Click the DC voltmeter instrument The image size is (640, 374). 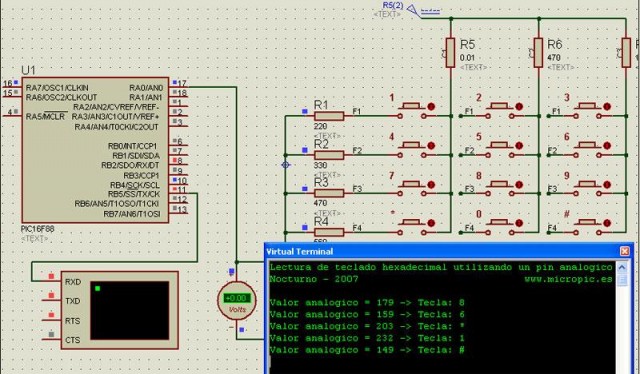tap(237, 300)
